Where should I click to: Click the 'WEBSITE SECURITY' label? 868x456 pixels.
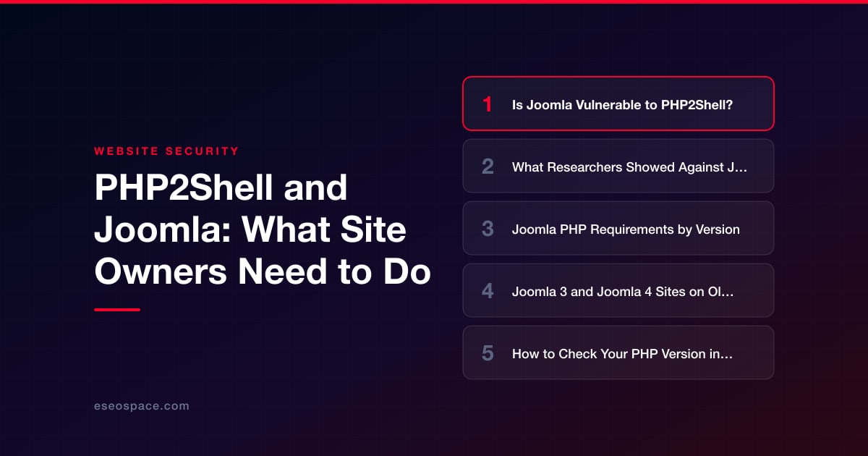click(166, 151)
